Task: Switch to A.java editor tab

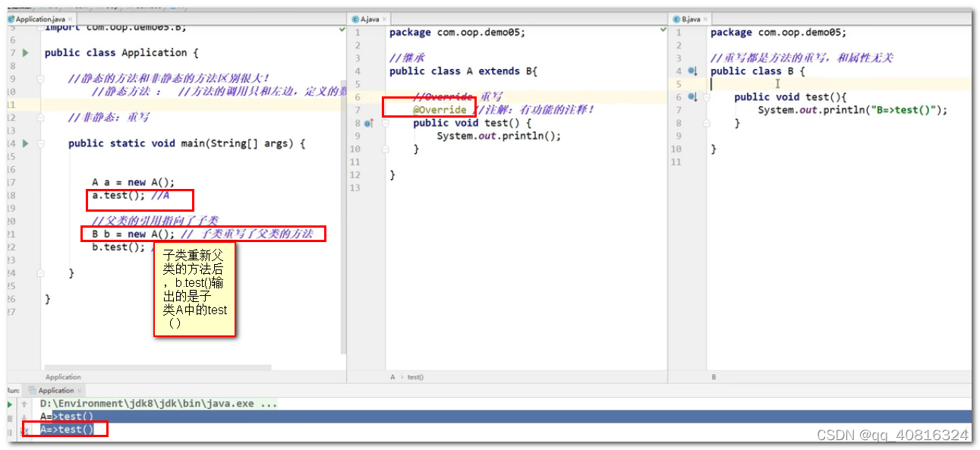Action: 369,19
